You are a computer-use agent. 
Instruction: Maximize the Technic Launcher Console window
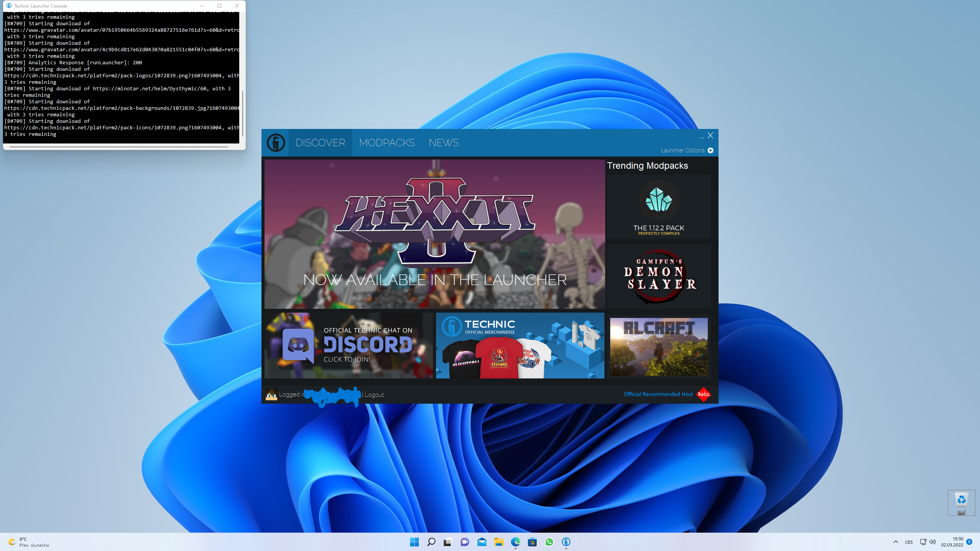219,6
